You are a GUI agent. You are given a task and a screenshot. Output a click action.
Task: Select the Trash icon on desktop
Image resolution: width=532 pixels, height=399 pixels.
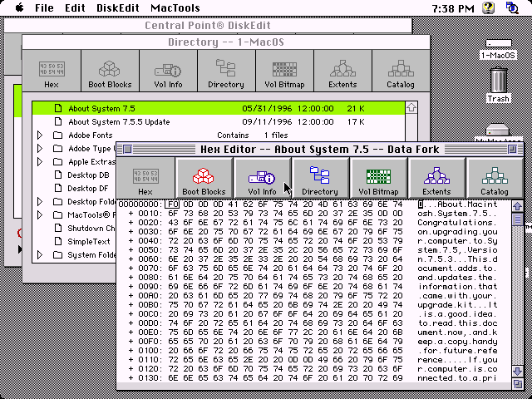pos(499,85)
